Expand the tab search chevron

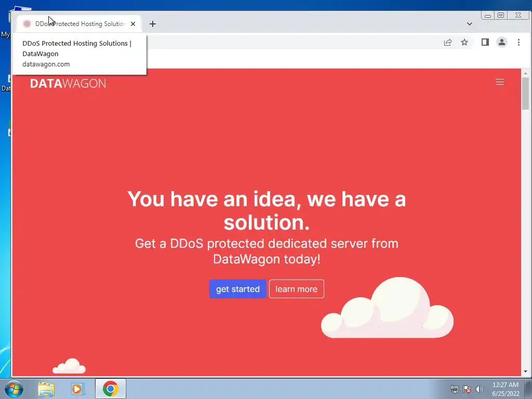click(x=470, y=24)
